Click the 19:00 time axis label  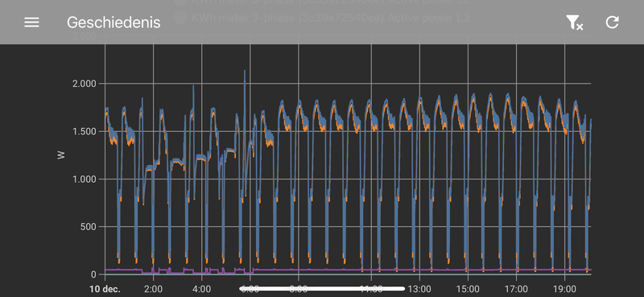(x=565, y=289)
